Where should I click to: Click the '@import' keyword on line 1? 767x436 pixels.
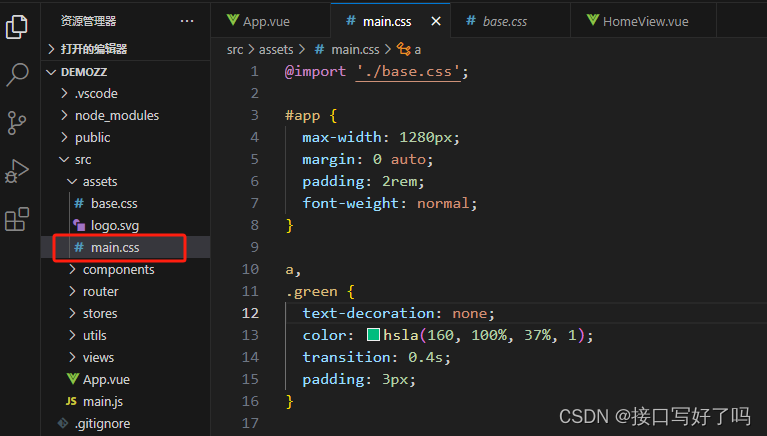tap(316, 71)
